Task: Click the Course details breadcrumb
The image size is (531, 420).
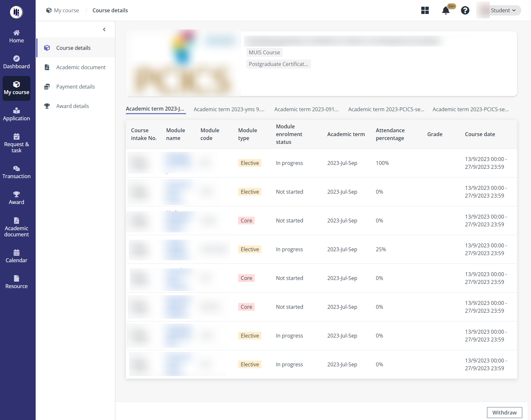Action: click(x=110, y=10)
